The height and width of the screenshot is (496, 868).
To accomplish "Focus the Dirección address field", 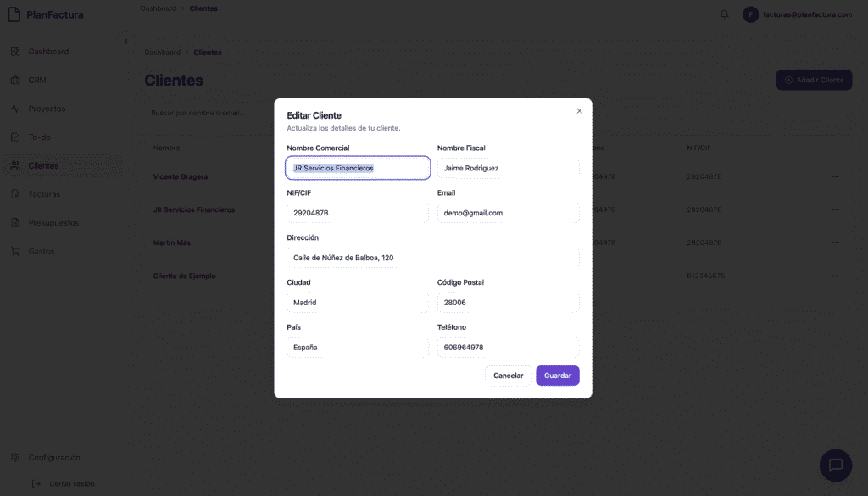I will click(x=432, y=258).
